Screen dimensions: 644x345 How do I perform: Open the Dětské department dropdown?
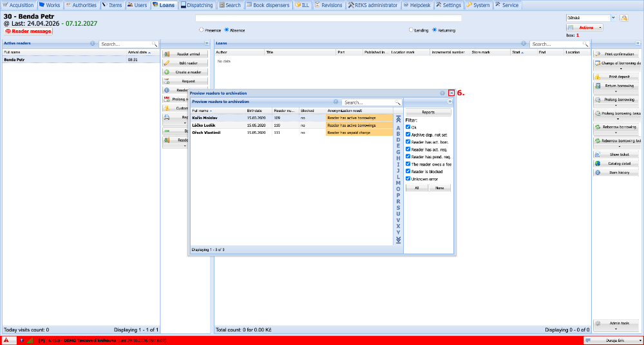point(614,17)
